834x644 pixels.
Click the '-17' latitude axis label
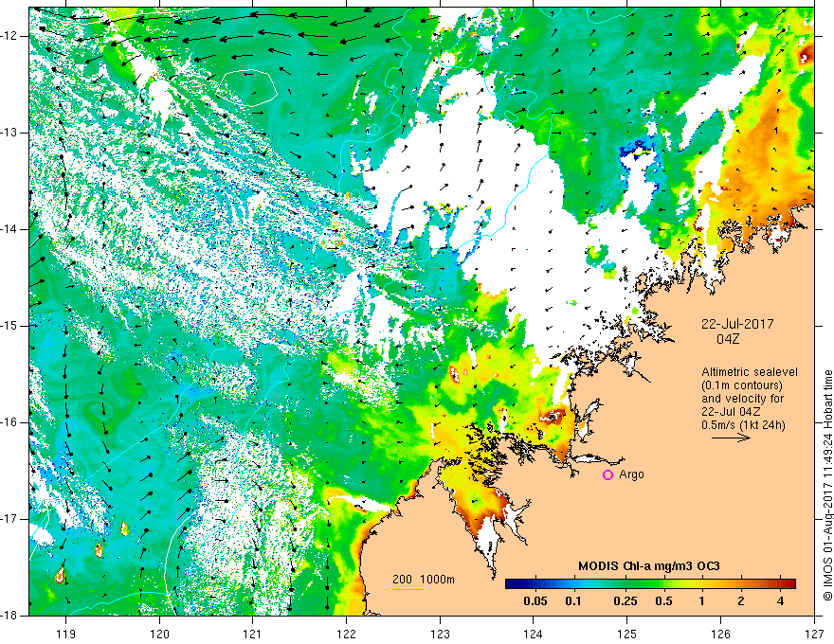(9, 519)
